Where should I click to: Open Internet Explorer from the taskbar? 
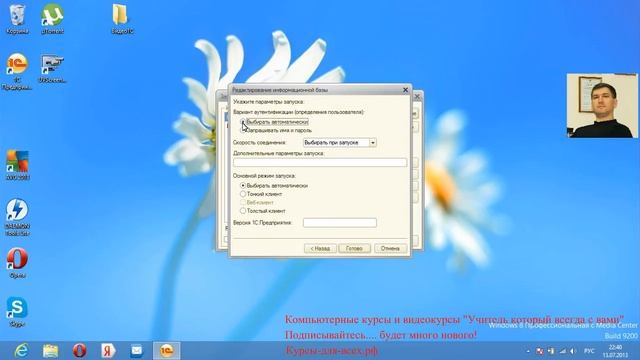pyautogui.click(x=21, y=351)
